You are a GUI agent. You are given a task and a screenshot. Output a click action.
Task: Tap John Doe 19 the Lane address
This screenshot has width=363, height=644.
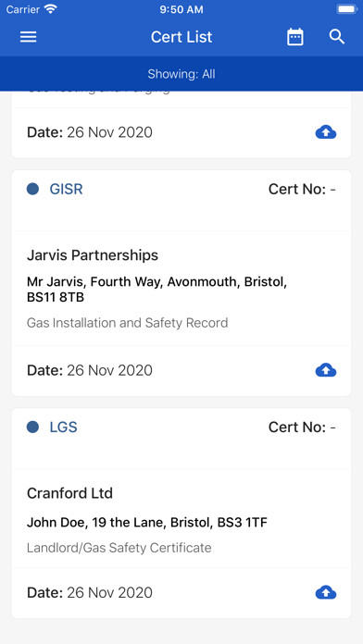(147, 523)
